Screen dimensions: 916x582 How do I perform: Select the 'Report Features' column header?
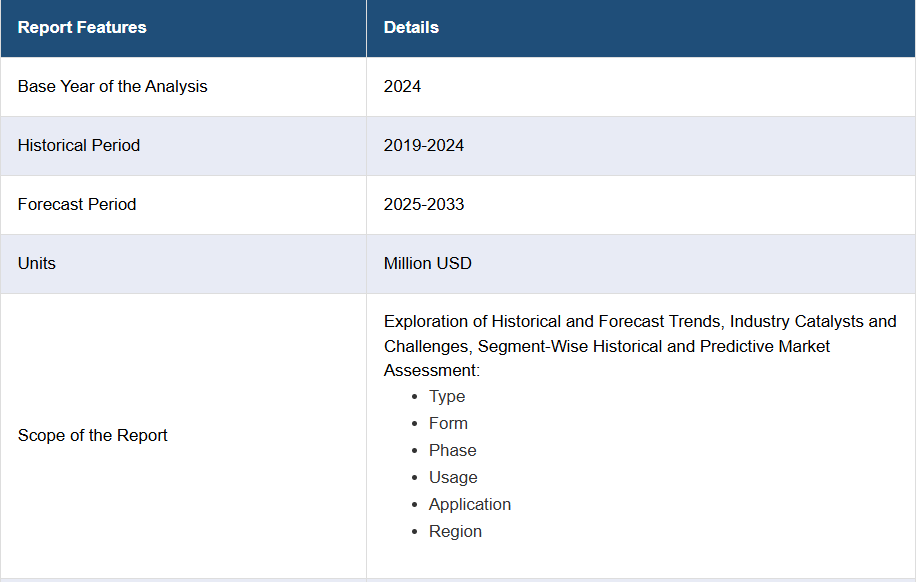click(183, 28)
